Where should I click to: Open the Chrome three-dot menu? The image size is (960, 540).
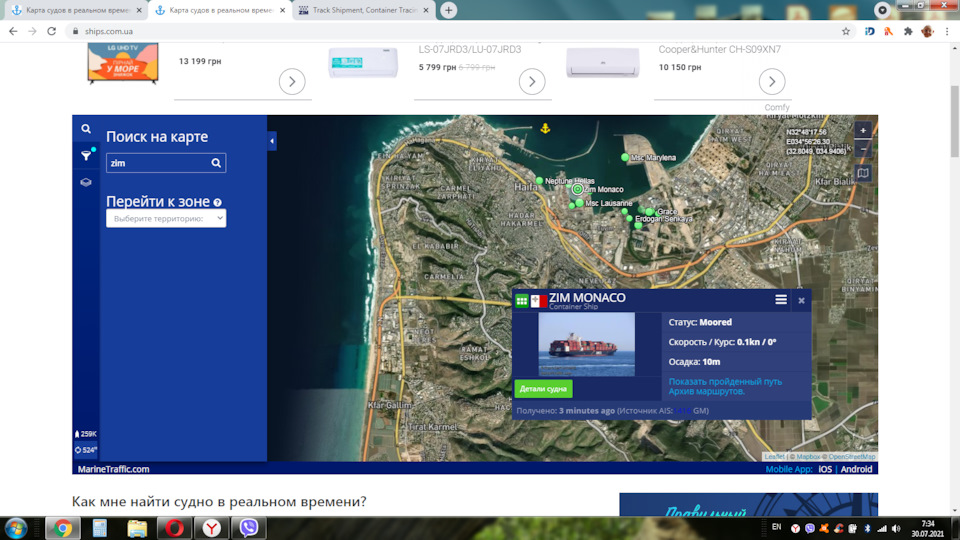[947, 31]
